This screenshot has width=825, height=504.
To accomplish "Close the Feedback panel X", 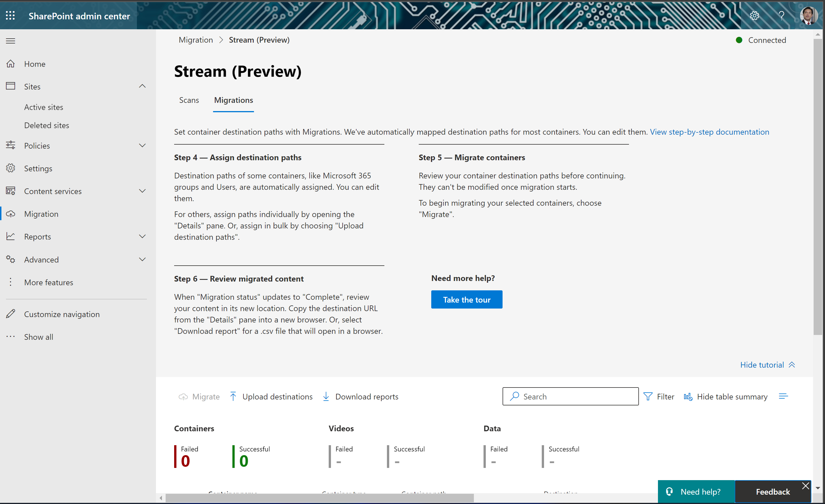I will click(806, 486).
